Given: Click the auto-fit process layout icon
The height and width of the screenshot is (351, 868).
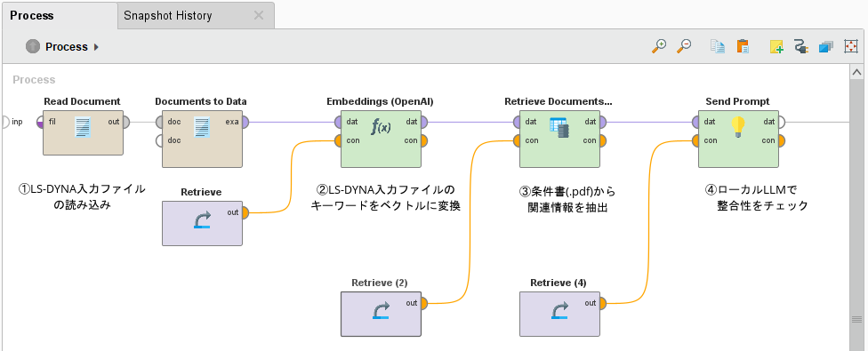Looking at the screenshot, I should (x=851, y=46).
